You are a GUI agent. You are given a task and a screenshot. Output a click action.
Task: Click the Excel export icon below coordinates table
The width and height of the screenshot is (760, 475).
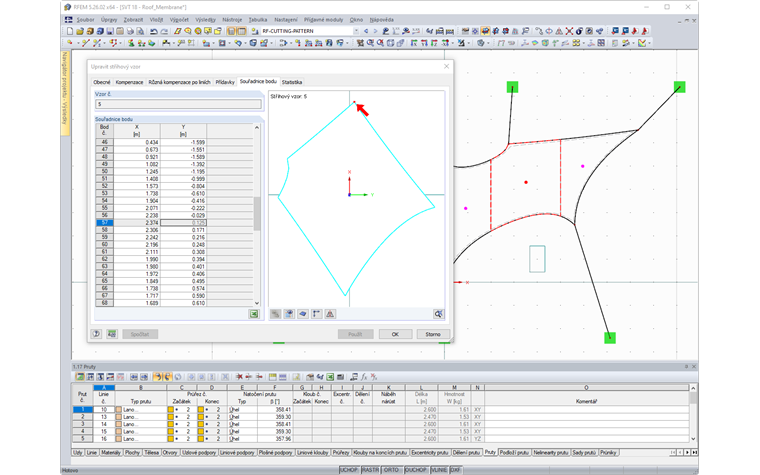pyautogui.click(x=254, y=314)
